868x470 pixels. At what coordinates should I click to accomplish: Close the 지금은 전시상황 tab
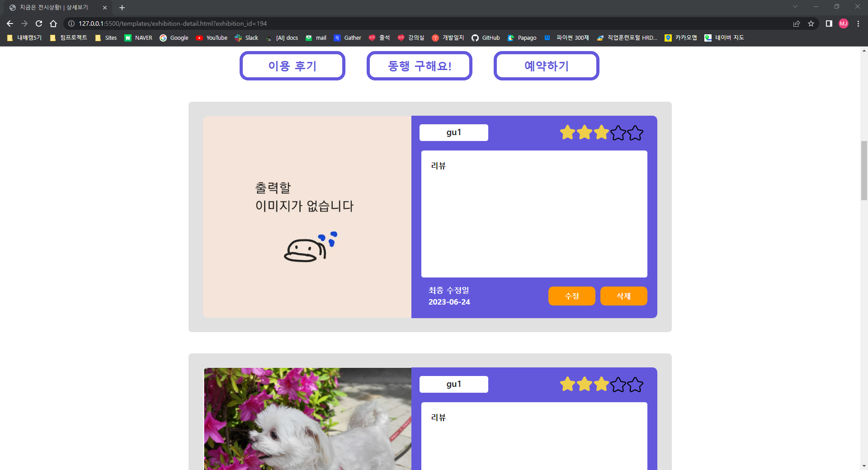[105, 8]
